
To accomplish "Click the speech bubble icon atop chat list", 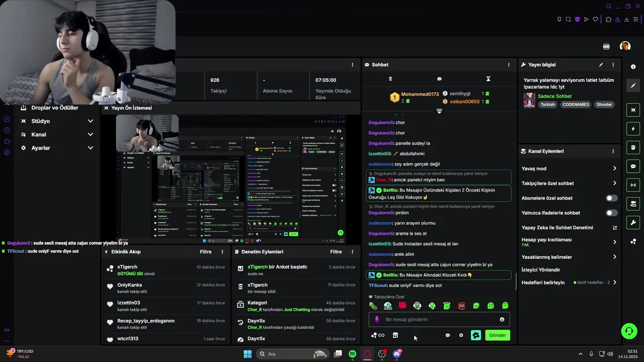I will pos(439,79).
